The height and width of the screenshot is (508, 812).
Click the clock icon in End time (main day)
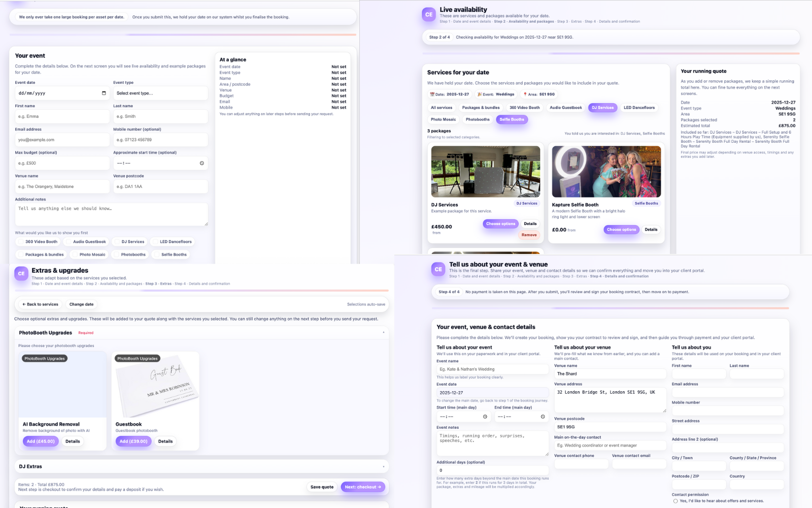click(543, 417)
